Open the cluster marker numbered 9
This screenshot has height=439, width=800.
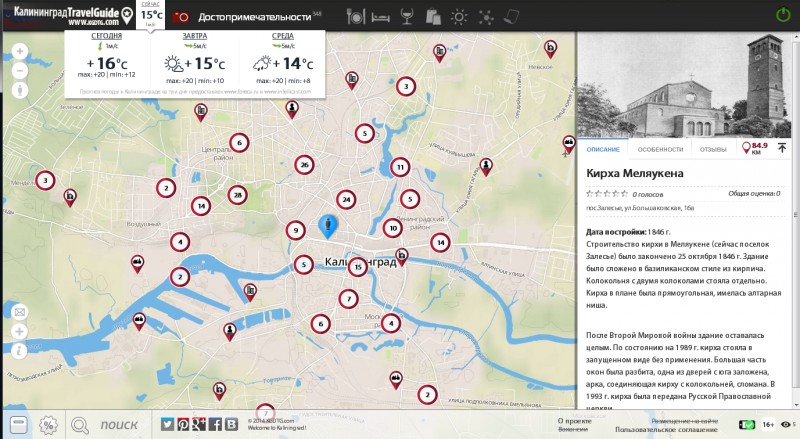click(x=295, y=231)
